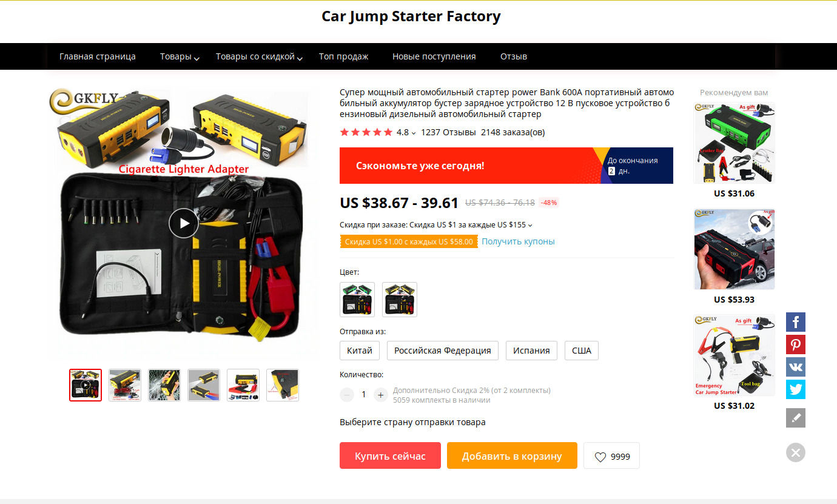Viewport: 837px width, 504px height.
Task: Share product on Facebook icon
Action: pyautogui.click(x=796, y=322)
